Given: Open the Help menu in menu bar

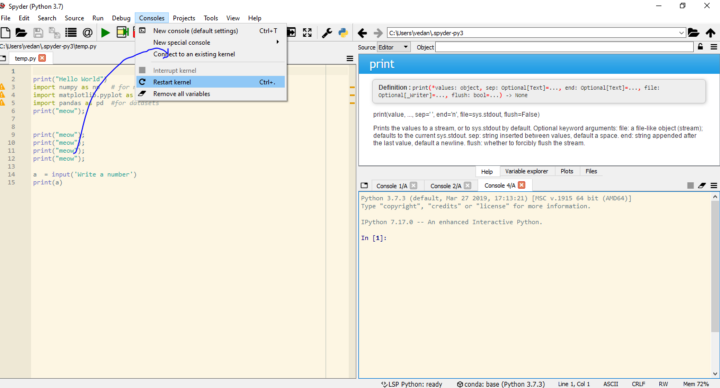Looking at the screenshot, I should pyautogui.click(x=255, y=18).
